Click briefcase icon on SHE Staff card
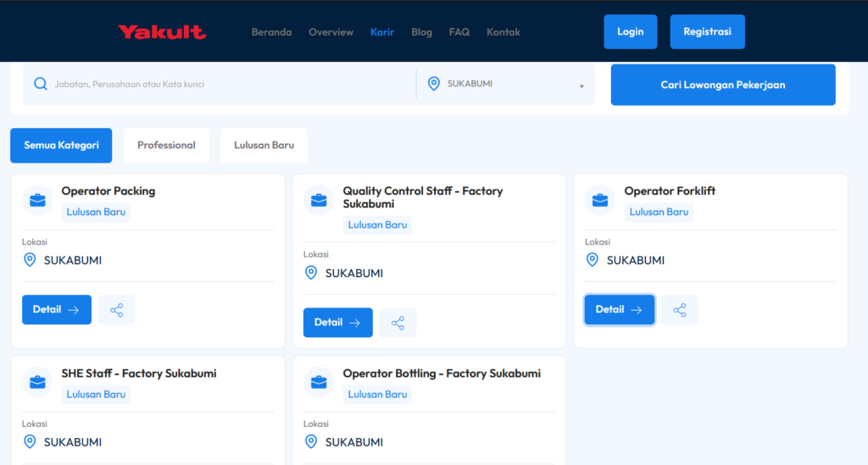 [37, 382]
